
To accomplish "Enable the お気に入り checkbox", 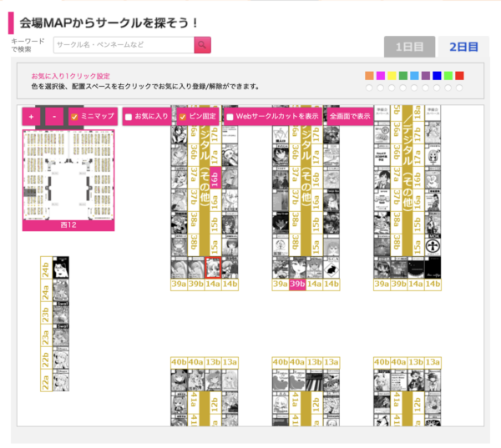I will click(x=129, y=117).
